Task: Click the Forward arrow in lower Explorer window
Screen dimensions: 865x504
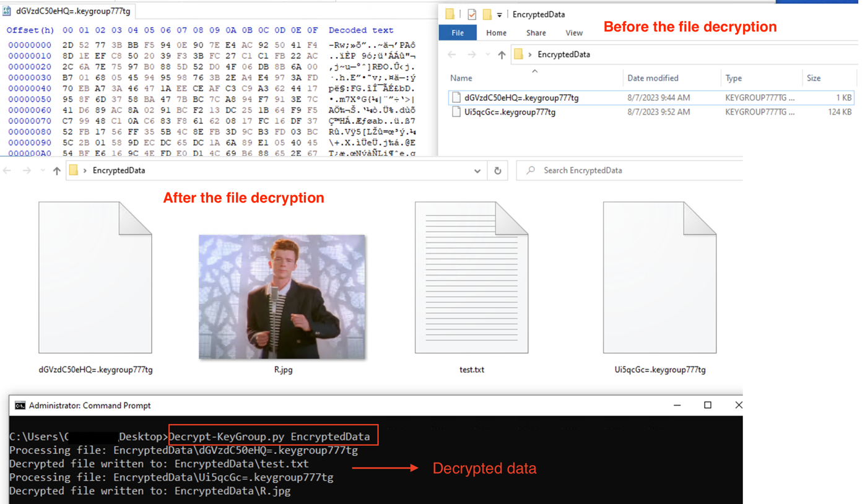Action: (27, 170)
